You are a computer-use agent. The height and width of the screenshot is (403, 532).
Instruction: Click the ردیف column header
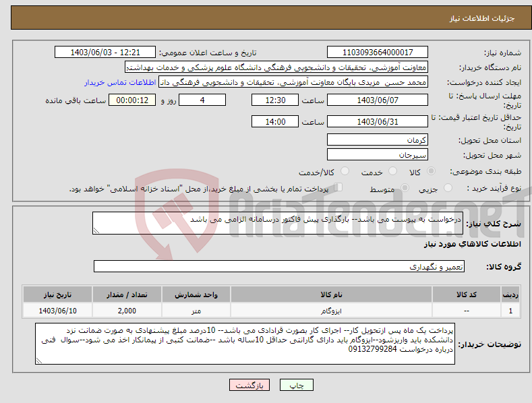[x=510, y=294]
